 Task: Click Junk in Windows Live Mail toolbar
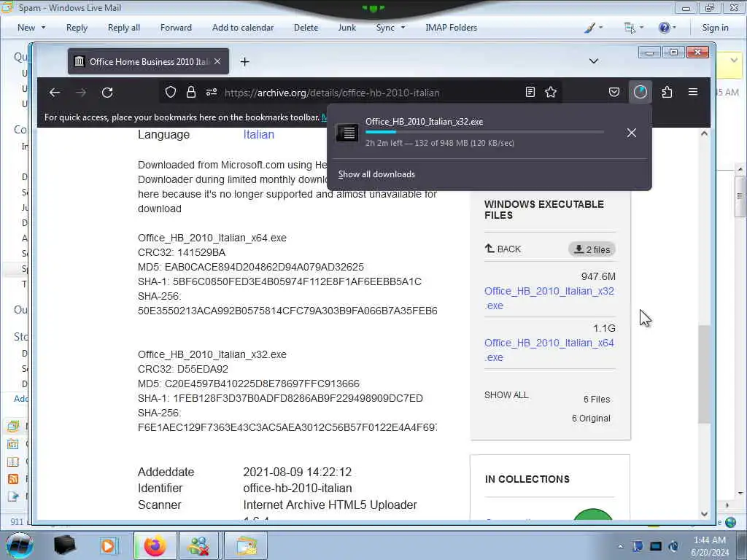347,28
